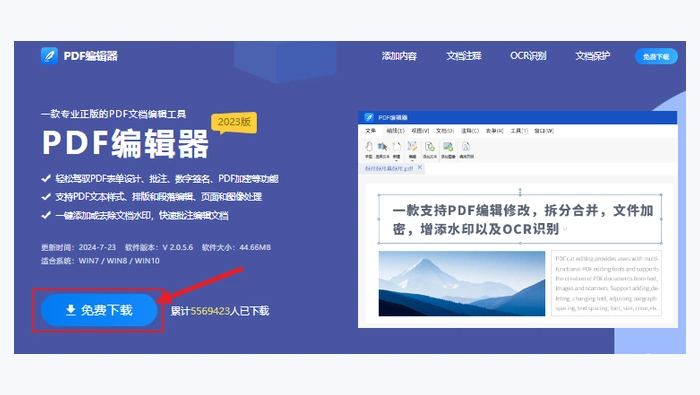Click the 2023版 yellow badge
Screen dimensions: 700x395
(234, 122)
